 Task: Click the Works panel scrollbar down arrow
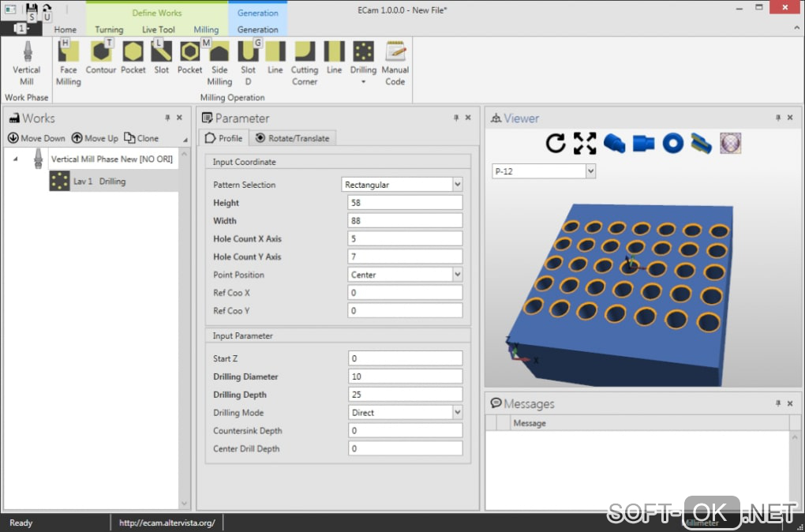[x=185, y=504]
